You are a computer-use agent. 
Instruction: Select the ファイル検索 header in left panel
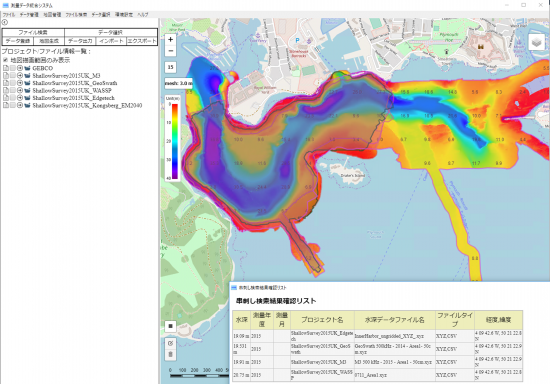tap(33, 33)
